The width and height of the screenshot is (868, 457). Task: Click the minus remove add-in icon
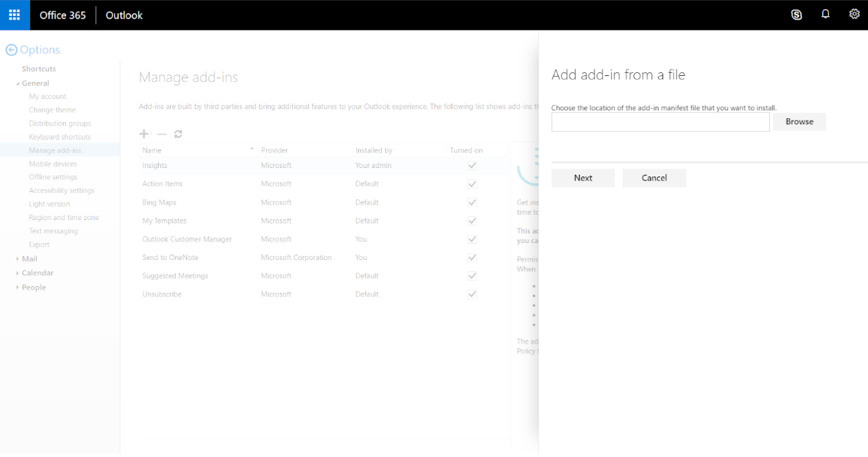click(x=162, y=134)
